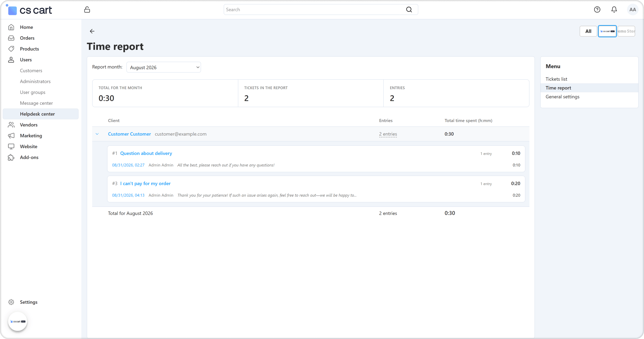Image resolution: width=644 pixels, height=339 pixels.
Task: Open User groups in sidebar
Action: (x=33, y=92)
